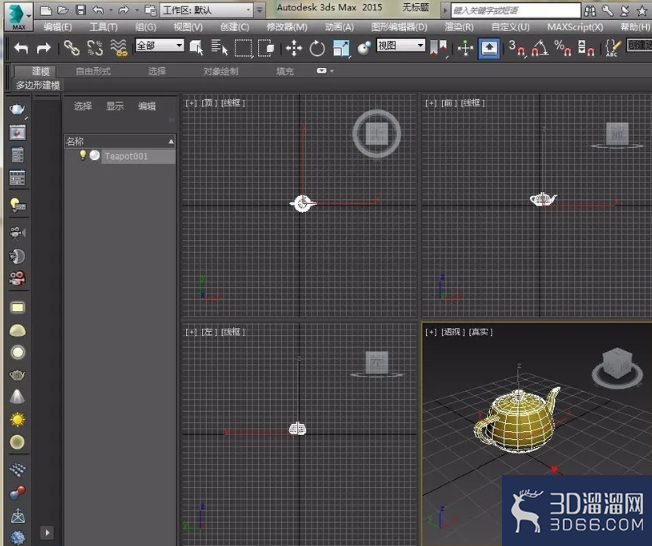This screenshot has width=652, height=546.
Task: Switch to the Object Paint ribbon tab
Action: click(x=221, y=71)
